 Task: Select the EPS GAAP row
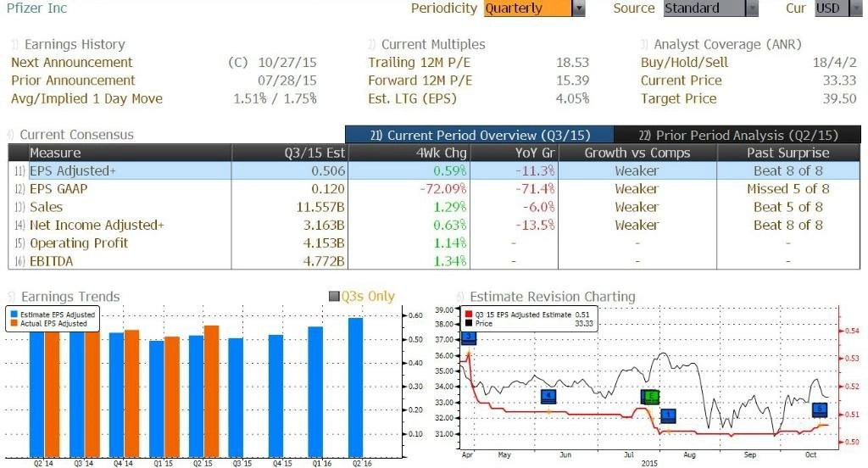[434, 189]
